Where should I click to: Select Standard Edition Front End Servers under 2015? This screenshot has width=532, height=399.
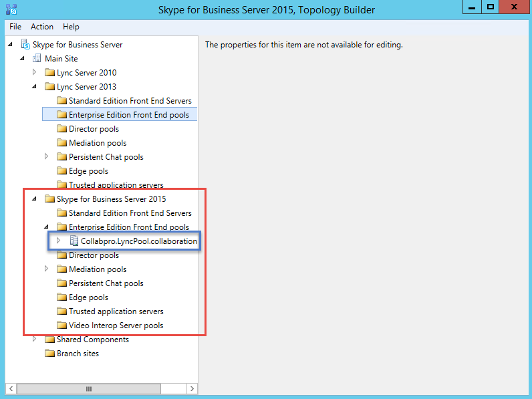[x=130, y=213]
